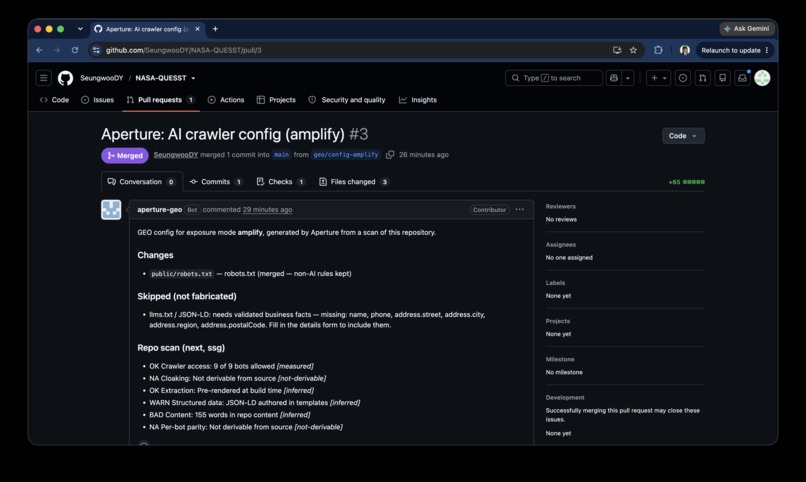The image size is (806, 482).
Task: Click the Relaunch to update button
Action: [x=735, y=50]
